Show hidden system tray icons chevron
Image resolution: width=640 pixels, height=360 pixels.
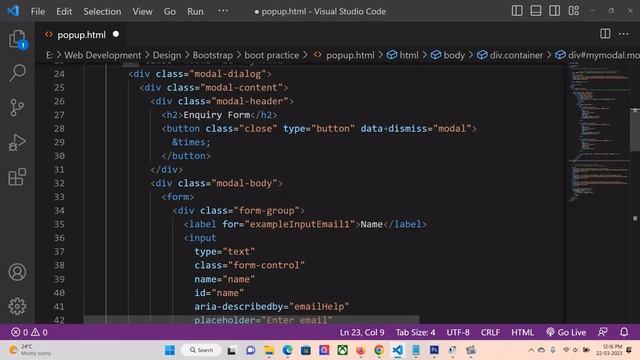pos(531,350)
